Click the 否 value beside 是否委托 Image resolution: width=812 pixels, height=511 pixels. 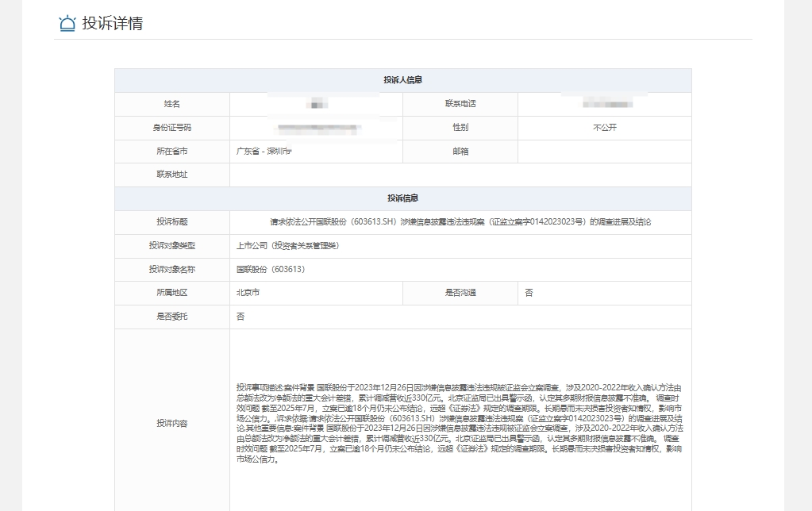(x=241, y=317)
